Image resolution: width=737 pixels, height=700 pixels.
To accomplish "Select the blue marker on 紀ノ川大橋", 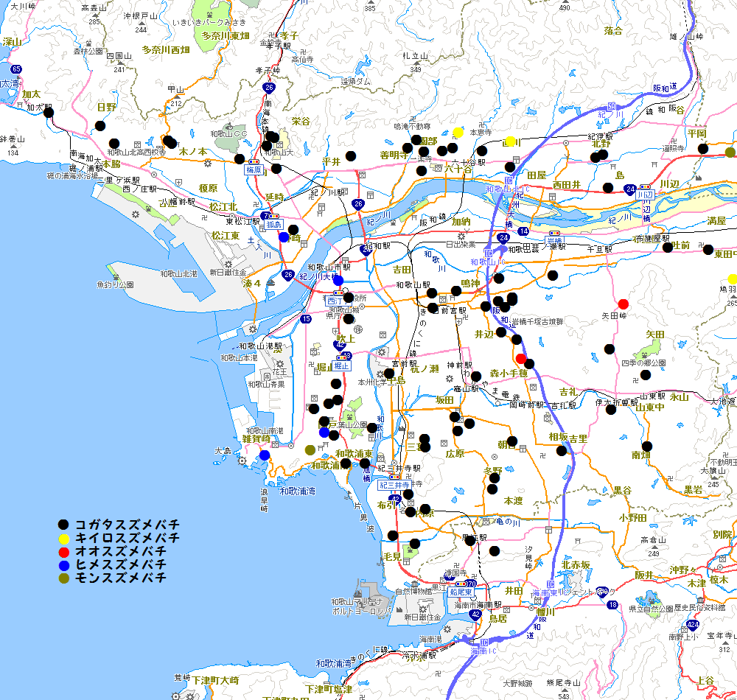I will point(338,280).
